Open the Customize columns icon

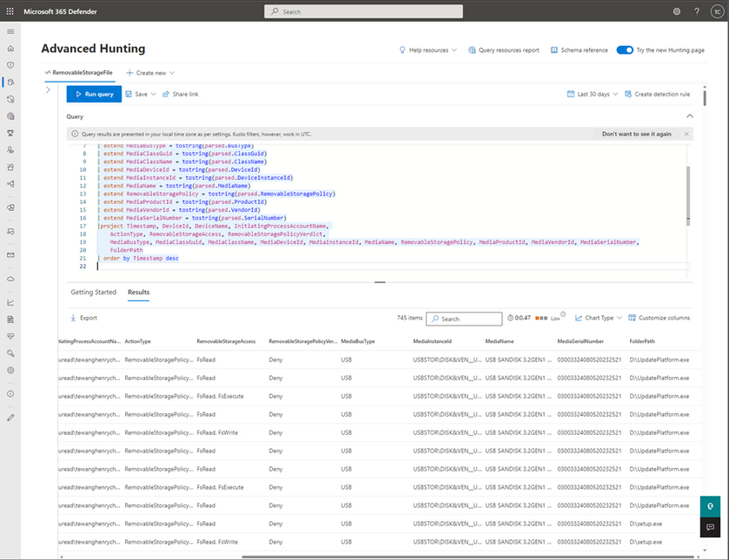point(633,317)
